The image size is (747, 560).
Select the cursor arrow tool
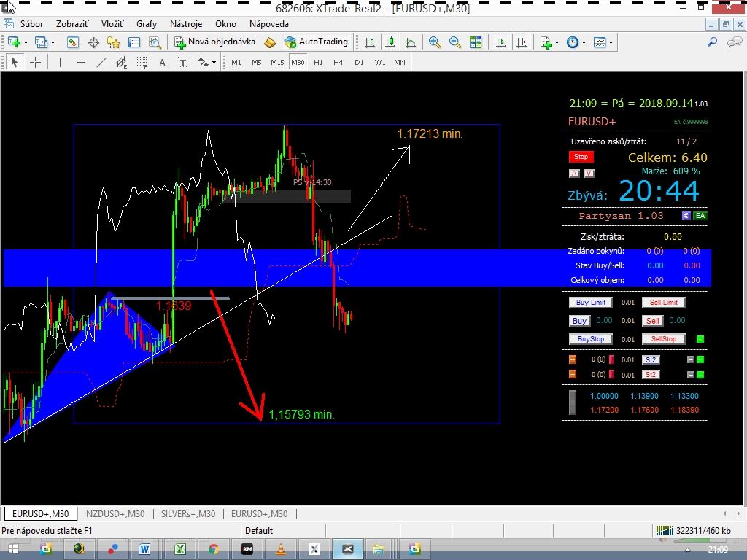point(15,62)
